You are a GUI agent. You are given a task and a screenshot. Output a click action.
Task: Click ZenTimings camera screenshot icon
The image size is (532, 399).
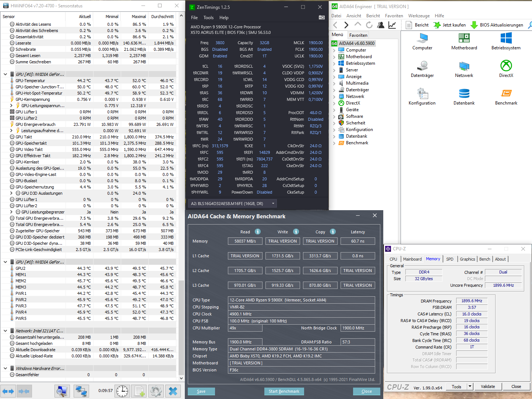[321, 17]
